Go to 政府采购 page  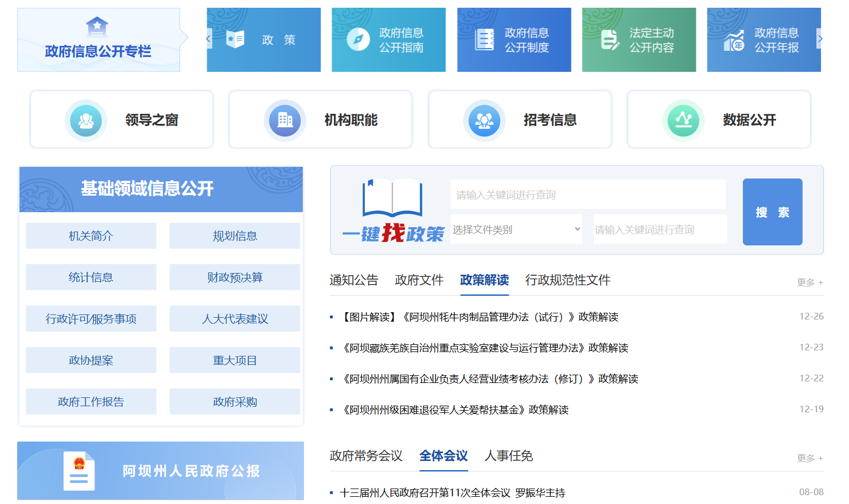[x=235, y=402]
